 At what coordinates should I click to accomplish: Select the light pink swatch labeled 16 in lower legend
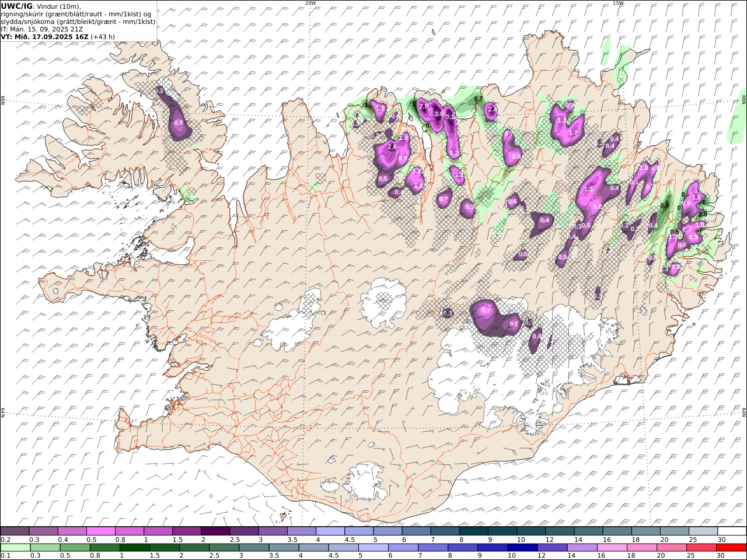click(x=612, y=547)
